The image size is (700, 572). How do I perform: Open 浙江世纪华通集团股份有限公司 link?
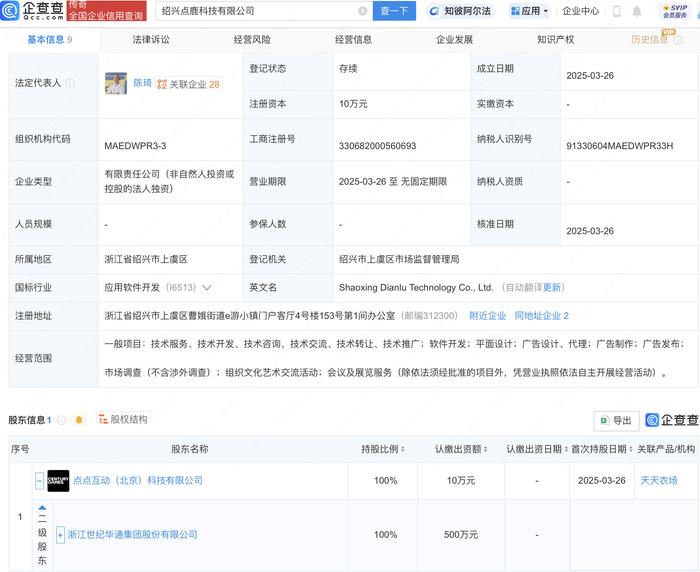133,535
